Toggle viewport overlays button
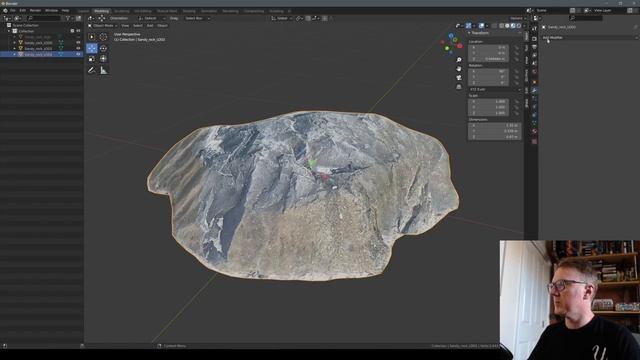This screenshot has width=640, height=360. (x=482, y=26)
